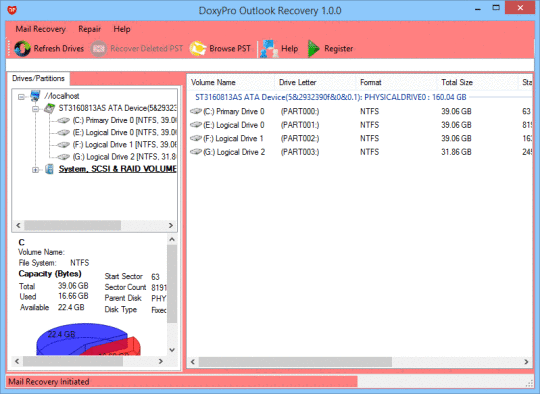Click volume list scrollbar right arrow
540x394 pixels.
pos(526,362)
